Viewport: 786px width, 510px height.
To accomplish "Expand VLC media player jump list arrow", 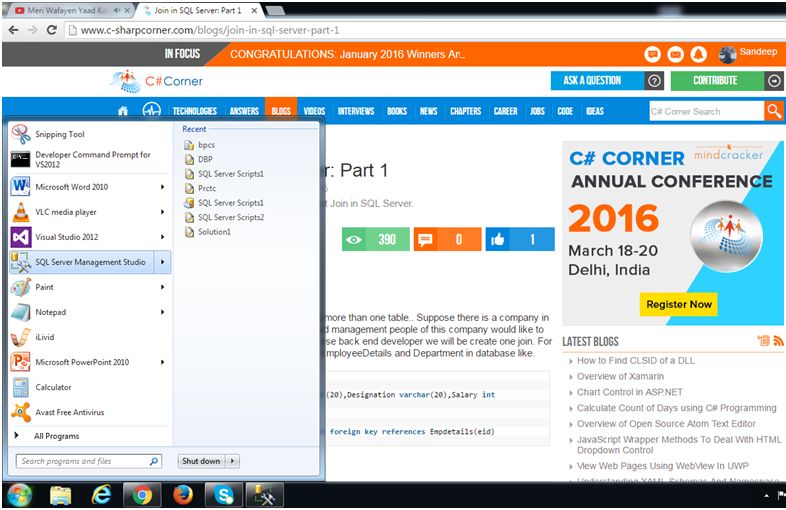I will tap(162, 212).
